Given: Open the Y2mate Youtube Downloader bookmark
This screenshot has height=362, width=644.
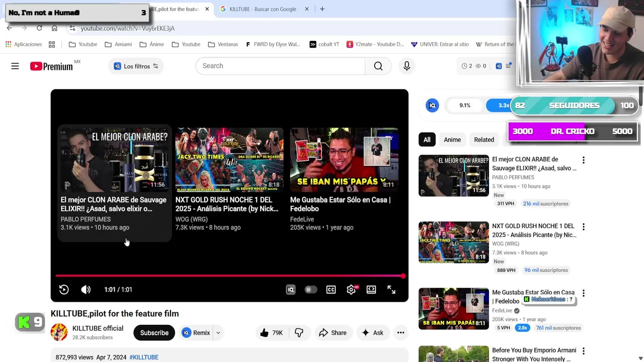Looking at the screenshot, I should pyautogui.click(x=375, y=44).
